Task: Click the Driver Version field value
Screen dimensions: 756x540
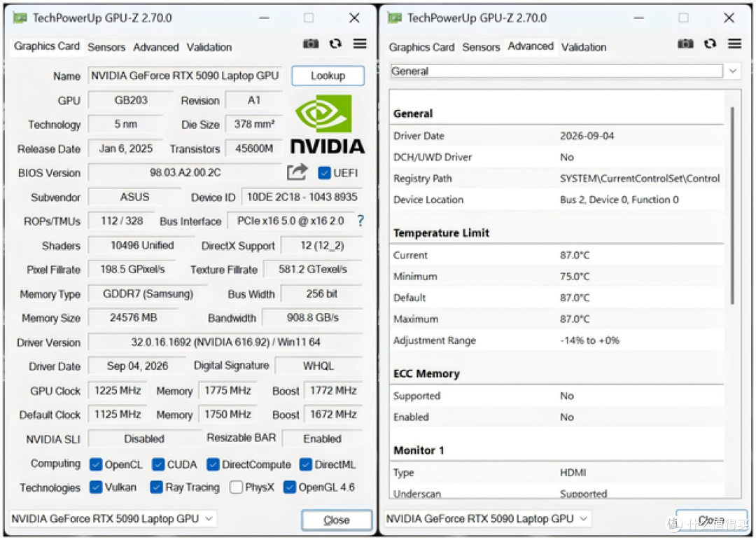Action: [225, 342]
